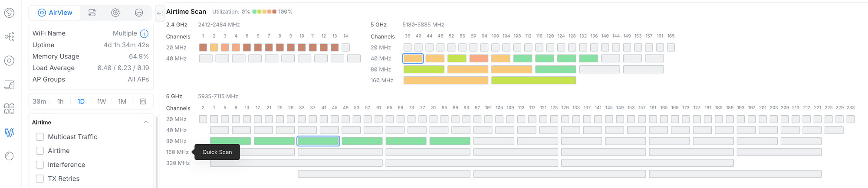Select 2.4 GHz channel 1 20 MHz block

coord(203,47)
